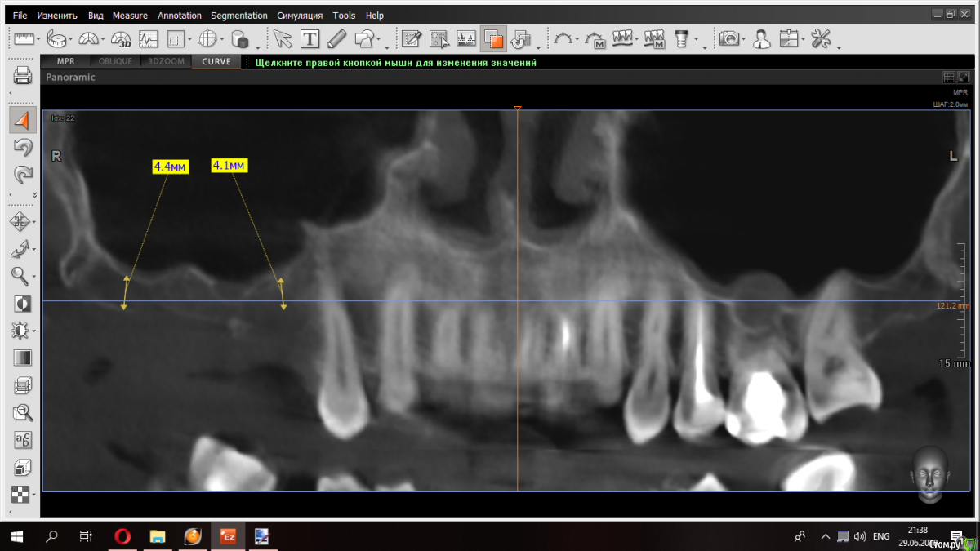This screenshot has width=980, height=551.
Task: Select the angle protractor measurement tool
Action: point(89,38)
